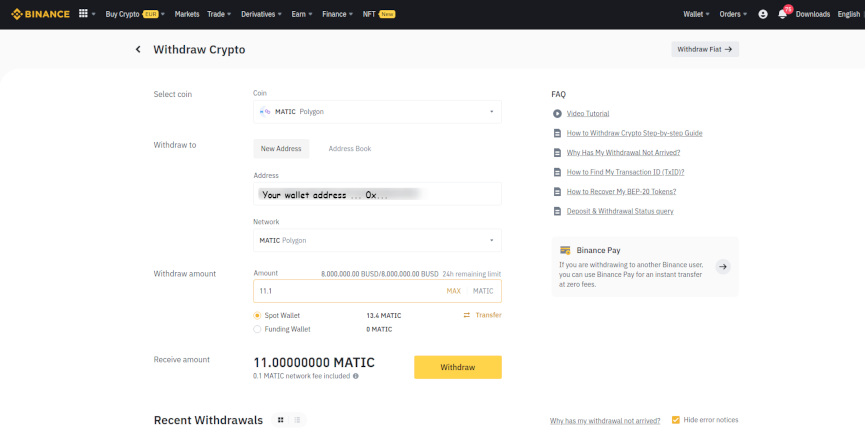Image resolution: width=865 pixels, height=439 pixels.
Task: Open the Network MATIC Polygon dropdown
Action: [377, 240]
